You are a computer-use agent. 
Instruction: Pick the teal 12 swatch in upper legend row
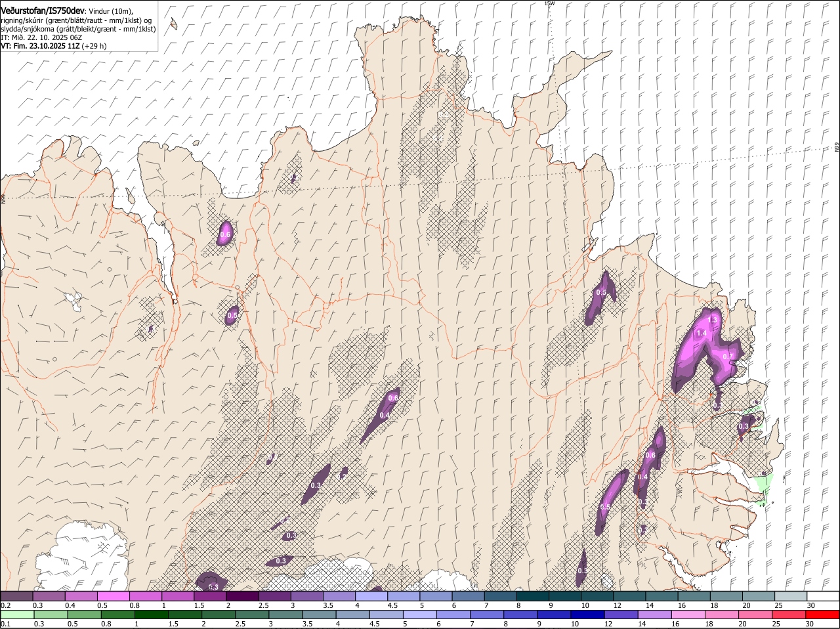pos(629,596)
